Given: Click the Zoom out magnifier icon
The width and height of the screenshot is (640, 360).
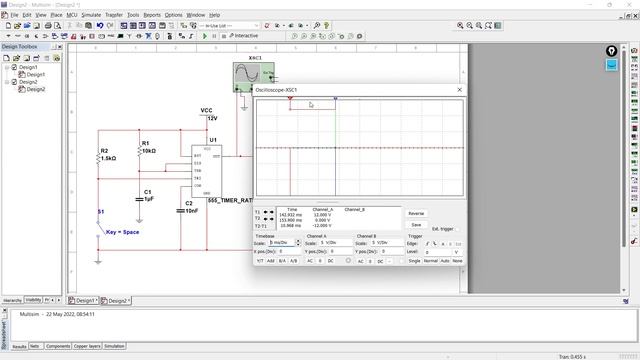Looking at the screenshot, I should pos(470,25).
